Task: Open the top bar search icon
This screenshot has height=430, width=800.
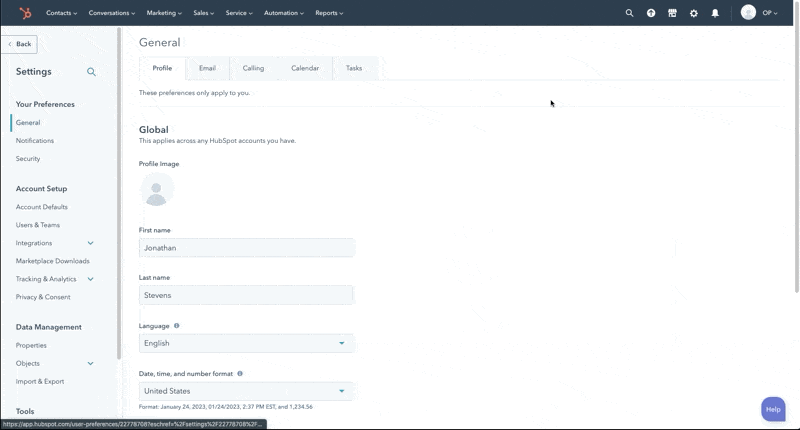Action: [x=629, y=13]
